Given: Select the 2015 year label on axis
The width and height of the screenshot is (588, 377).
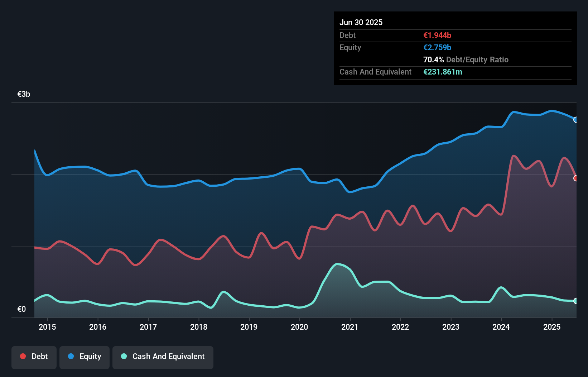Looking at the screenshot, I should pos(47,327).
